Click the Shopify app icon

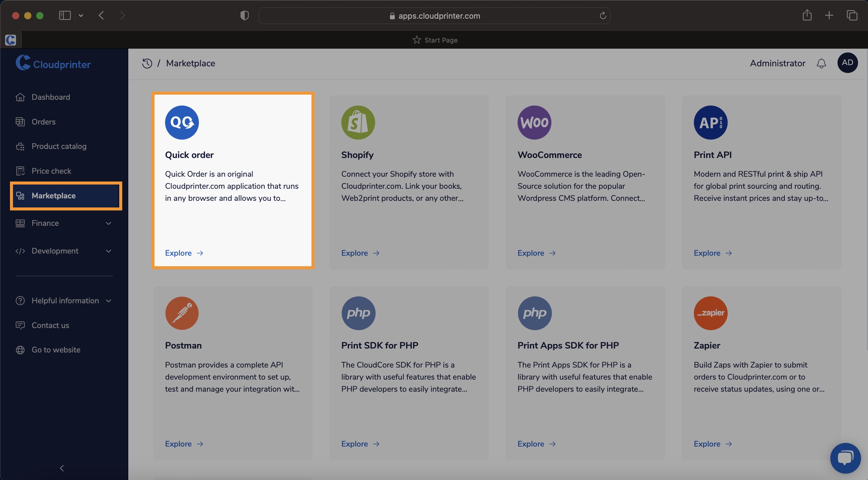tap(358, 122)
